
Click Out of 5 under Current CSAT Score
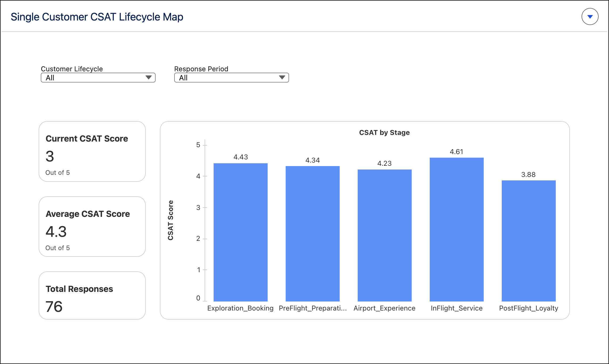coord(58,173)
